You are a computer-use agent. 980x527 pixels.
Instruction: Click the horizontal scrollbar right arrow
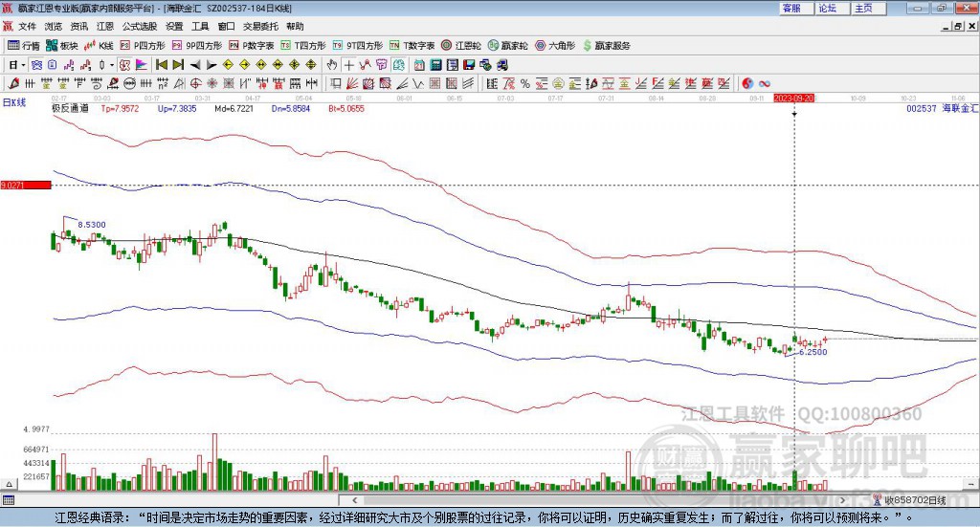pyautogui.click(x=842, y=500)
